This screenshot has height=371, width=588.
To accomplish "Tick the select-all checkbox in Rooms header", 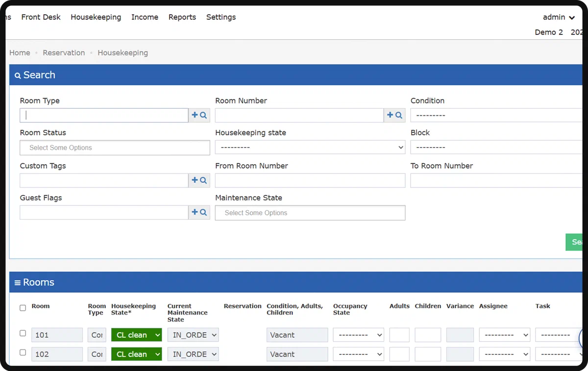I will [x=23, y=308].
